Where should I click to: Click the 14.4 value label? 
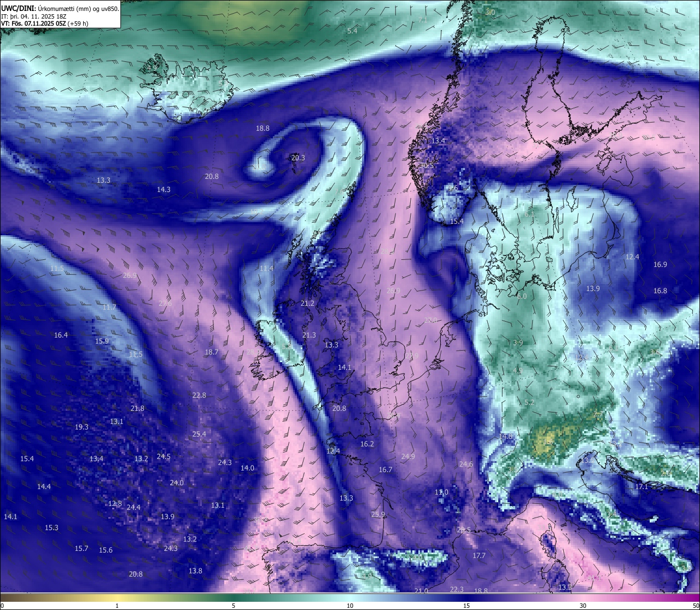click(44, 486)
